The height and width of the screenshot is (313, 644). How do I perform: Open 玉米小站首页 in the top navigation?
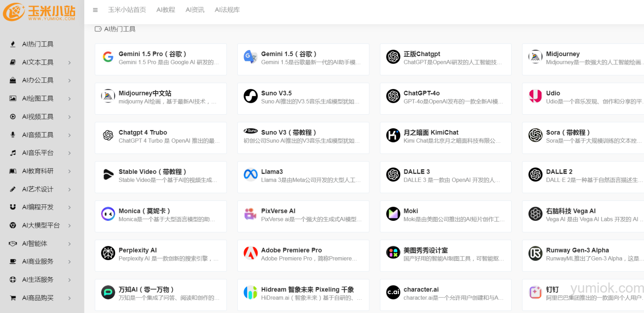[127, 10]
